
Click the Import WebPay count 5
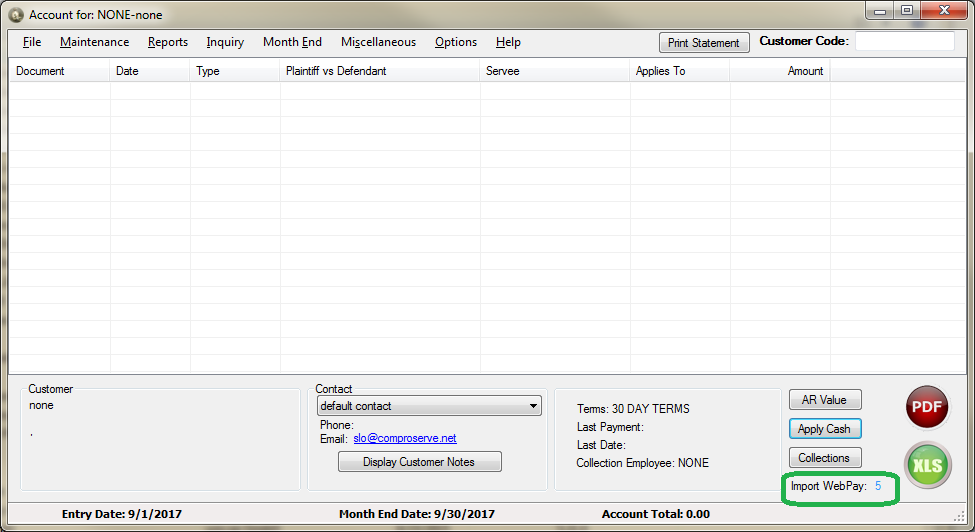point(878,486)
